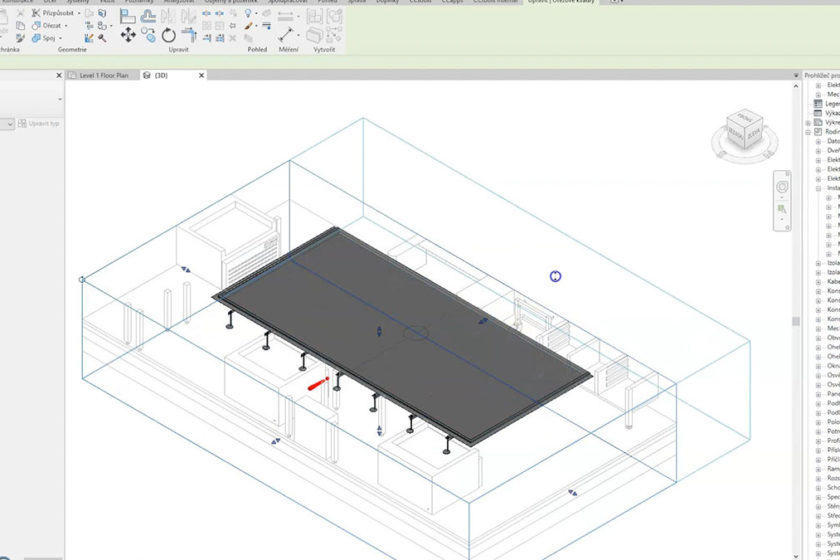Click the project browser vertical scrollbar

pos(796,322)
